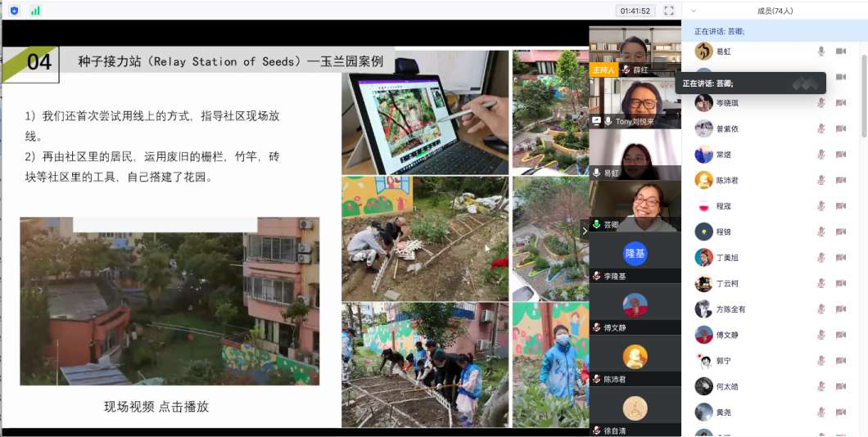868x437 pixels.
Task: Toggle the camera for 方陈全有
Action: [x=840, y=309]
